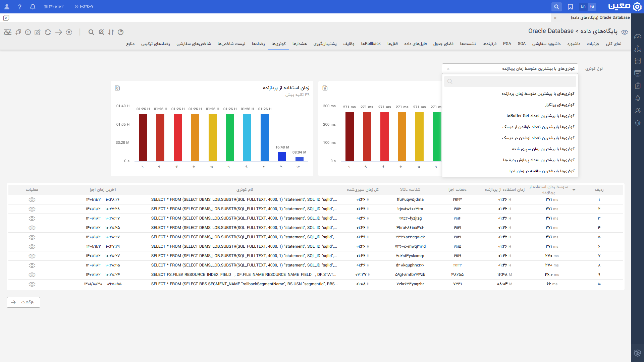Screen dimensions: 644x362
Task: View details for query 59g8amfb273zb
Action: coord(32,275)
